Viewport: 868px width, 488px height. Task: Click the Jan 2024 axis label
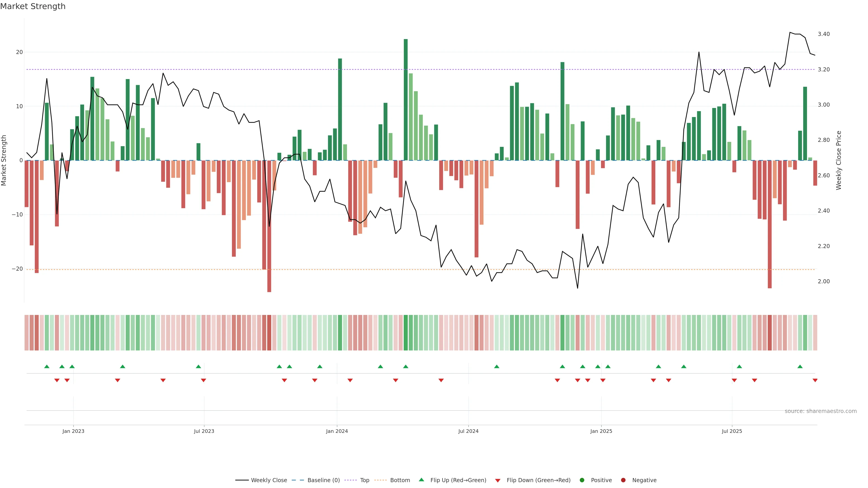tap(337, 431)
